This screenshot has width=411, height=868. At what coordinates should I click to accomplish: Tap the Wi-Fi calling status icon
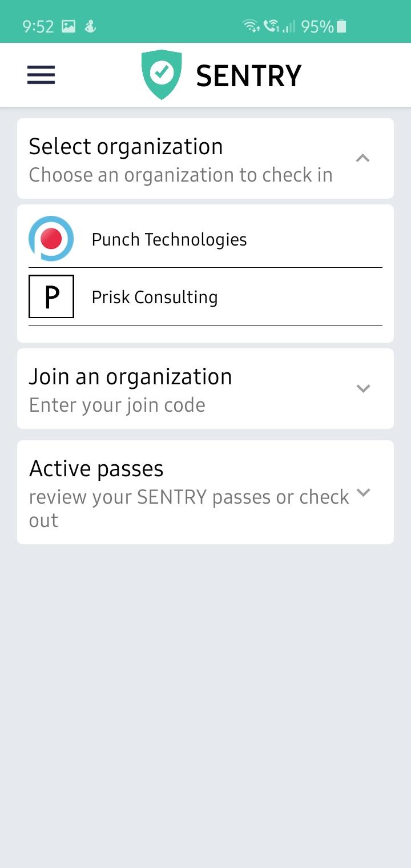[x=272, y=26]
